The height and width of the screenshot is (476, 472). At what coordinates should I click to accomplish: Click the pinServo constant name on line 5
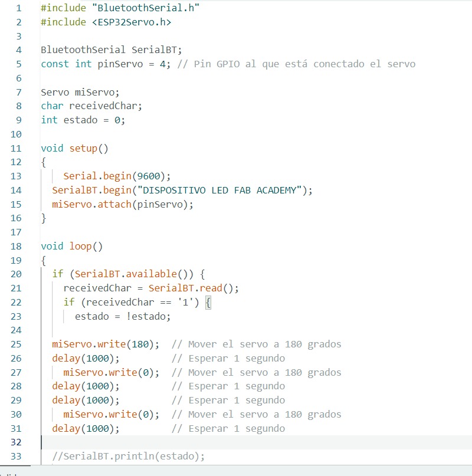click(120, 64)
